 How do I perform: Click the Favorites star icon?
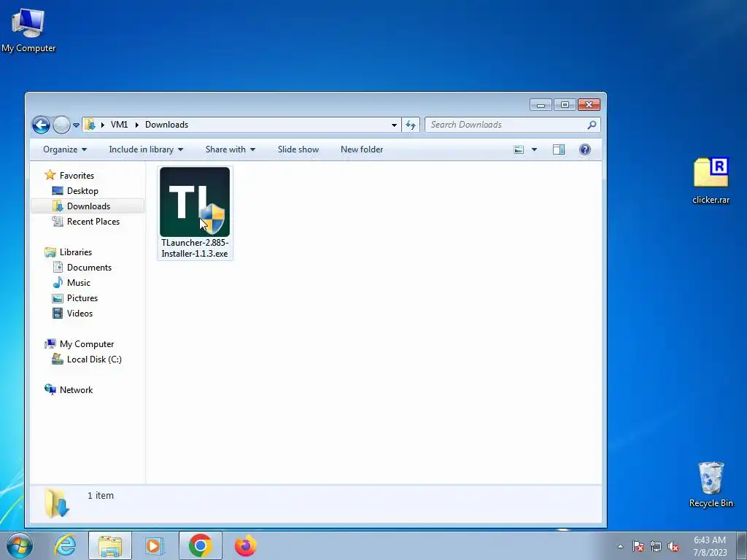click(50, 175)
